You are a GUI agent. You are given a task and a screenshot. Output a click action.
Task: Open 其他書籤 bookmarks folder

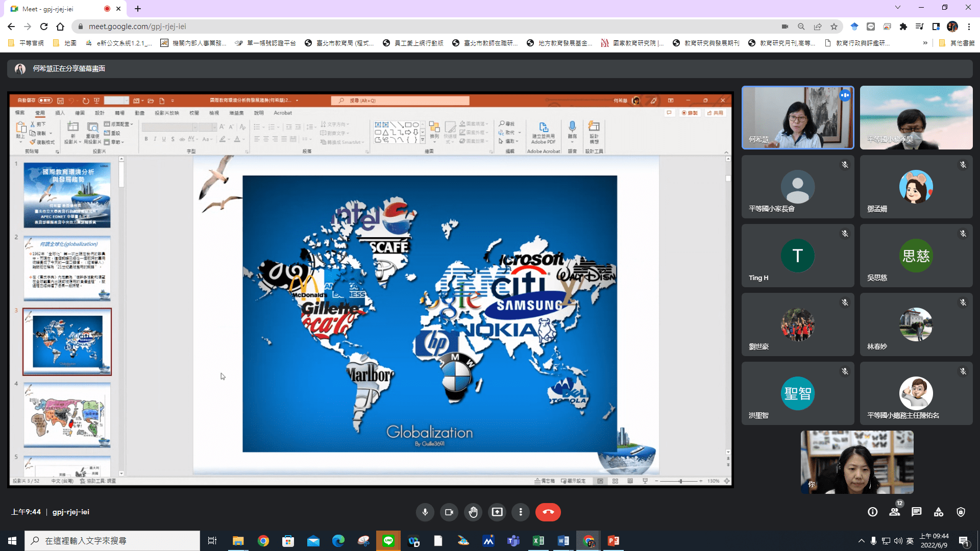point(957,43)
